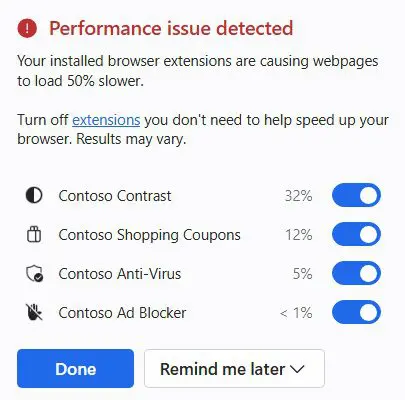Viewport: 405px width, 400px height.
Task: Open the Remind me later dropdown
Action: [x=234, y=369]
